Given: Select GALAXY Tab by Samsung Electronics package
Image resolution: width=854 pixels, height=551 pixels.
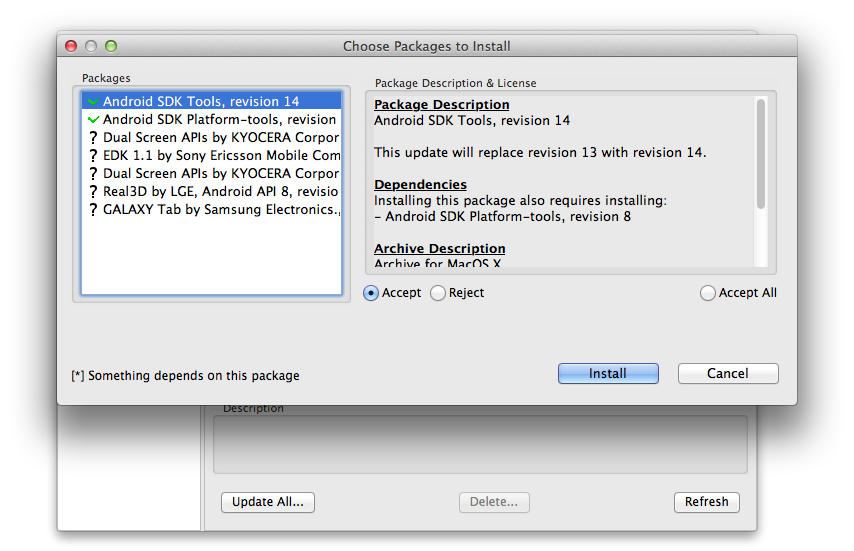Looking at the screenshot, I should [211, 210].
